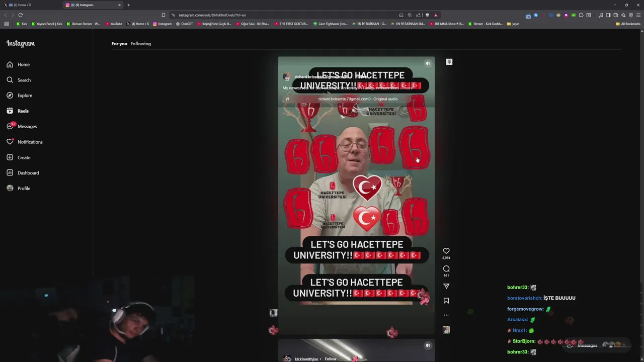Click the share icon in the address bar
Screen dimensions: 644x362
[418, 15]
